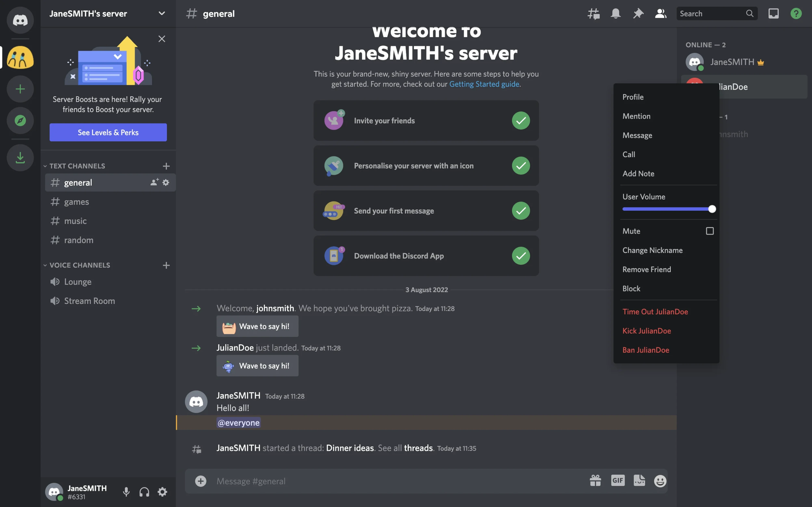Click the search magnifier icon
This screenshot has height=507, width=812.
(x=750, y=13)
